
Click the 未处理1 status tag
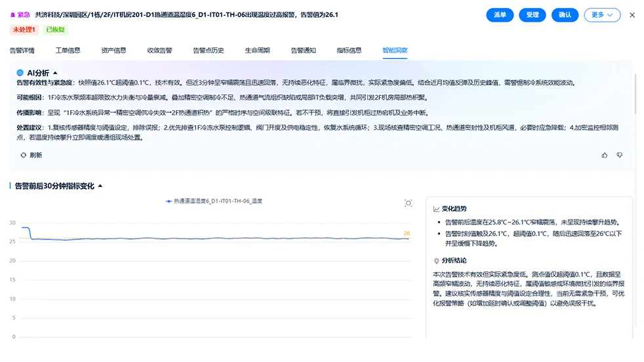pyautogui.click(x=24, y=30)
